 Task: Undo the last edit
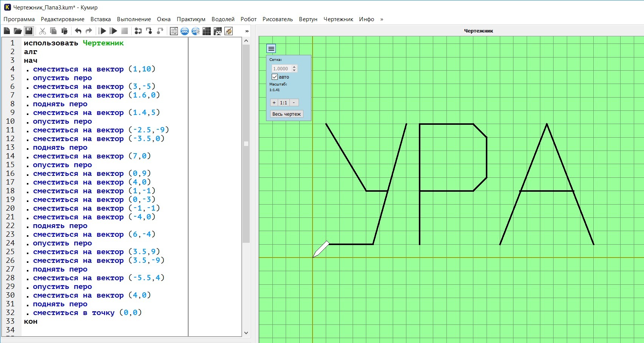(78, 31)
